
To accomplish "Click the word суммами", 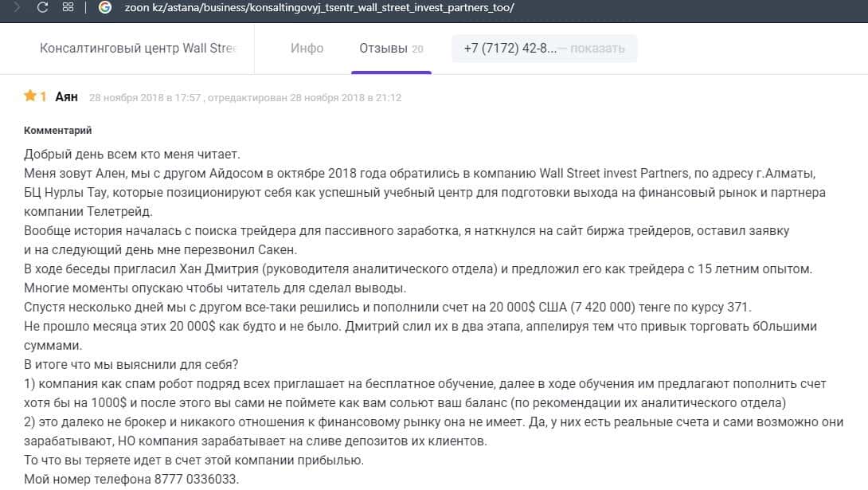I will tap(53, 346).
